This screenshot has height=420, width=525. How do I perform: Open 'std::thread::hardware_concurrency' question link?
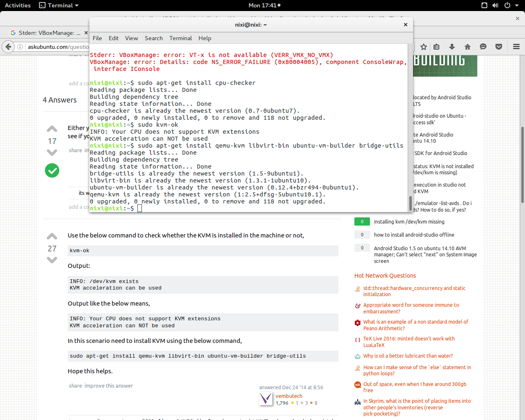(x=414, y=291)
